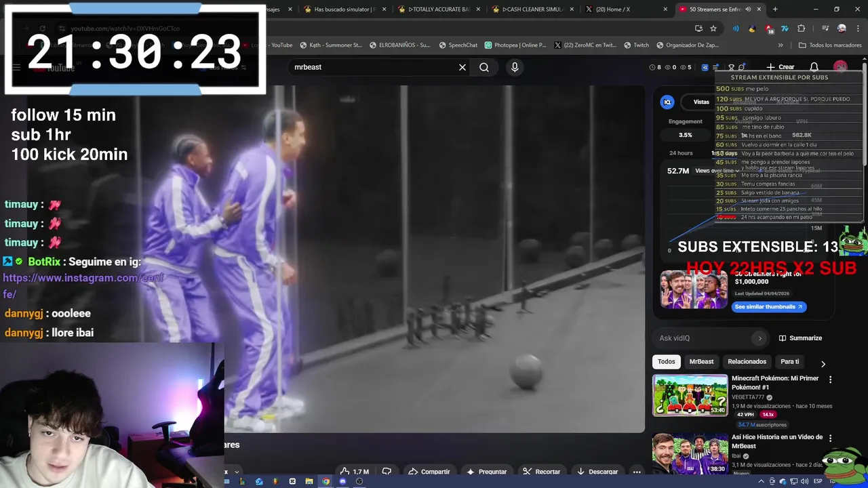Open the SpeechChat bookmark
This screenshot has height=488, width=868.
458,45
